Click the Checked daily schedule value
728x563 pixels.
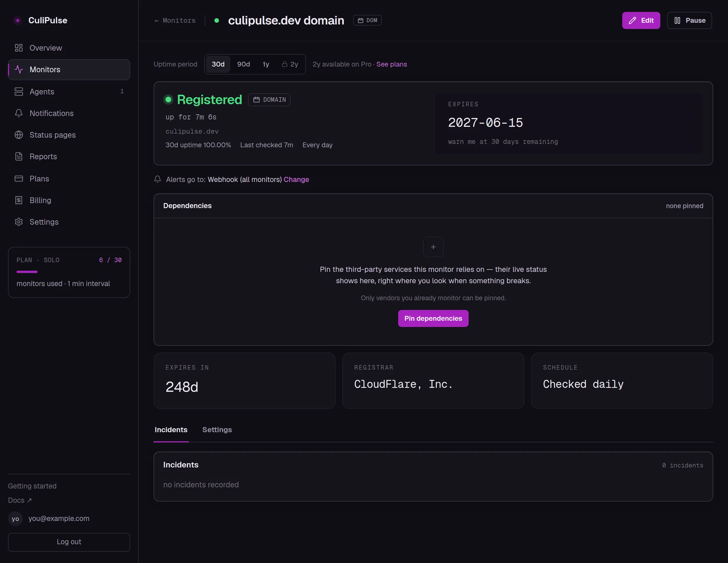click(583, 384)
